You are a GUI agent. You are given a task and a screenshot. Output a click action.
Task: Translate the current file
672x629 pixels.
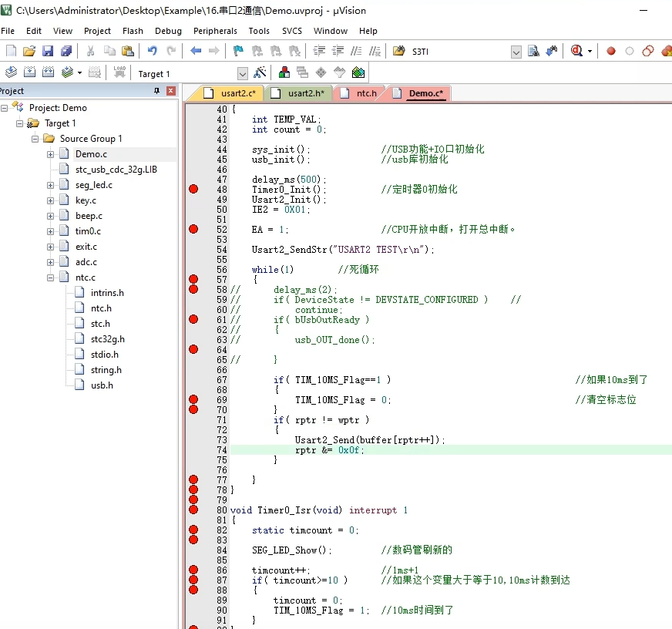pyautogui.click(x=11, y=72)
